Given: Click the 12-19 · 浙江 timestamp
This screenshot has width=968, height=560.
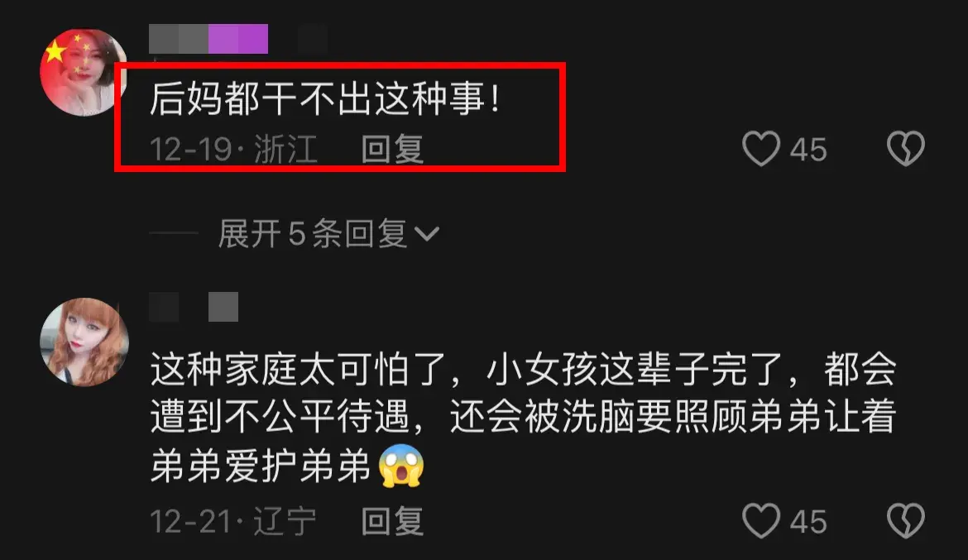Looking at the screenshot, I should click(x=233, y=150).
